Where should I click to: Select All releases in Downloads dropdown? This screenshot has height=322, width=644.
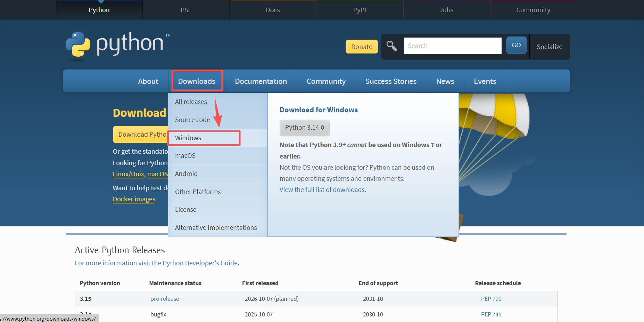click(218, 102)
